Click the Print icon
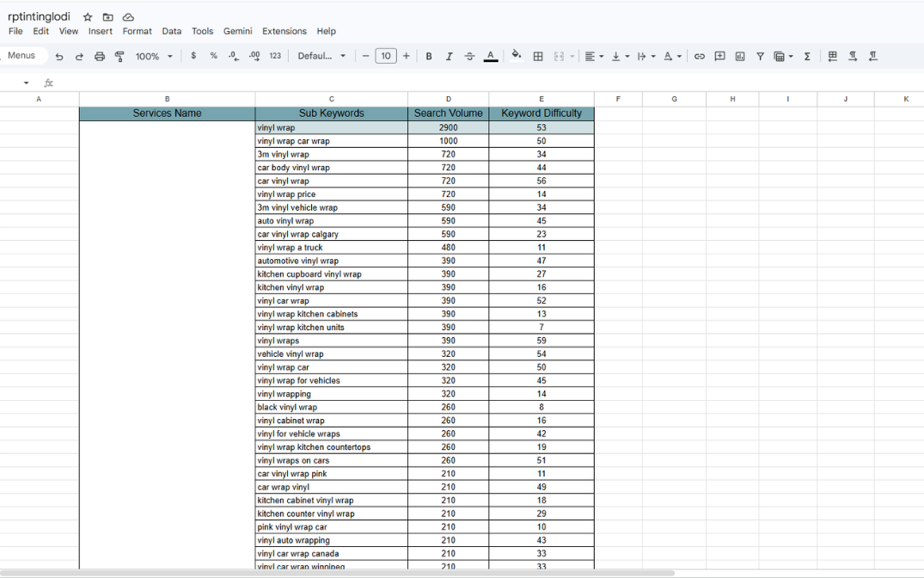Screen dimensions: 924x578 tap(100, 57)
